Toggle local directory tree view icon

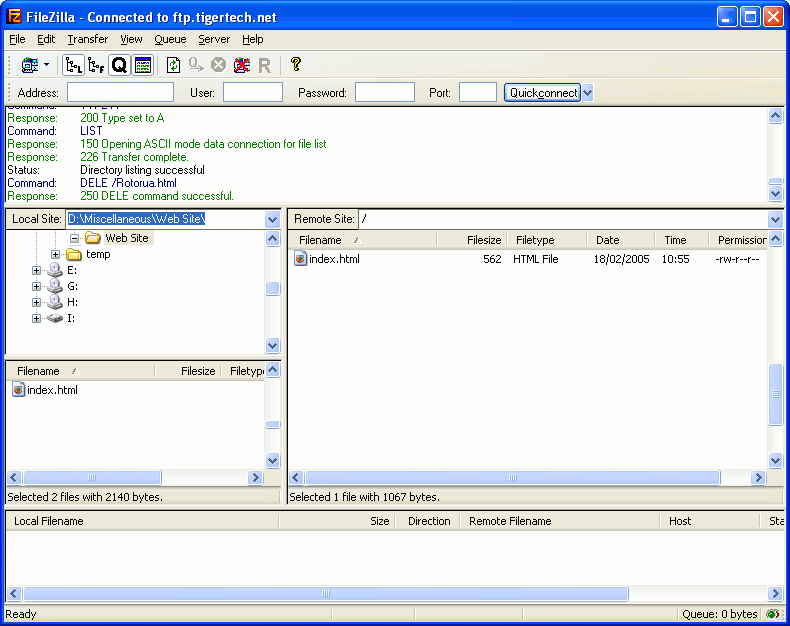74,65
